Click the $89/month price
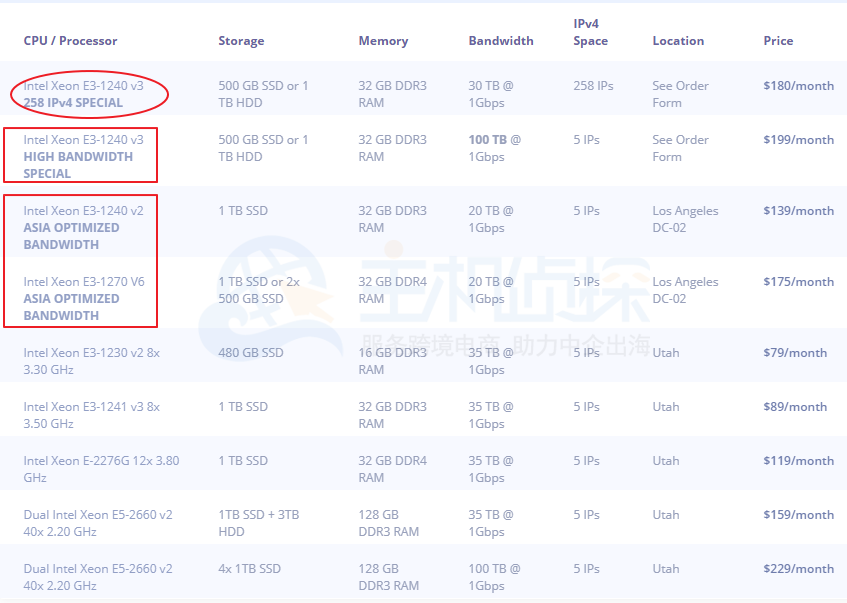This screenshot has width=847, height=603. (795, 407)
